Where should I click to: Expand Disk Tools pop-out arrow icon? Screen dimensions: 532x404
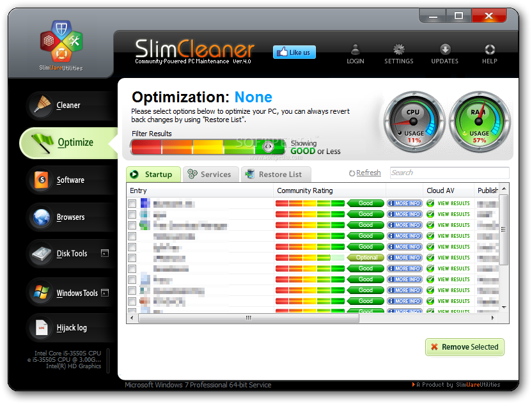[105, 253]
